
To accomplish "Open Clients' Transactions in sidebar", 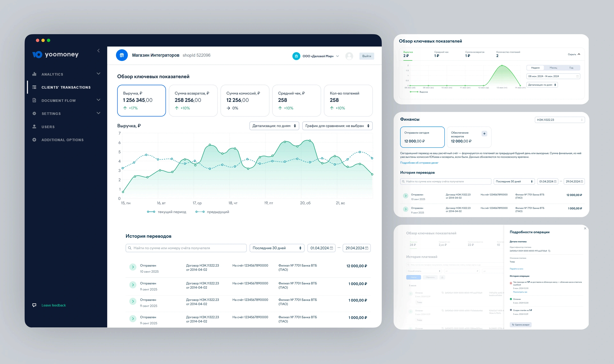I will point(66,87).
